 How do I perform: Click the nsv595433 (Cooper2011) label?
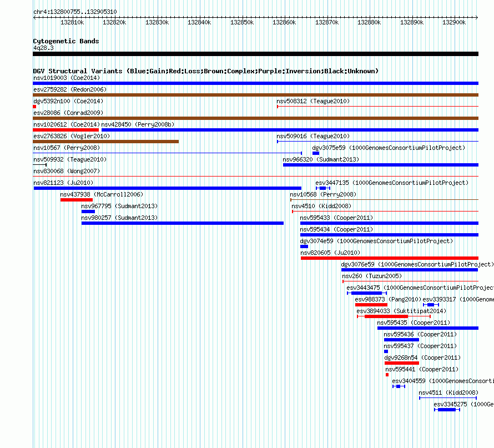pos(336,218)
